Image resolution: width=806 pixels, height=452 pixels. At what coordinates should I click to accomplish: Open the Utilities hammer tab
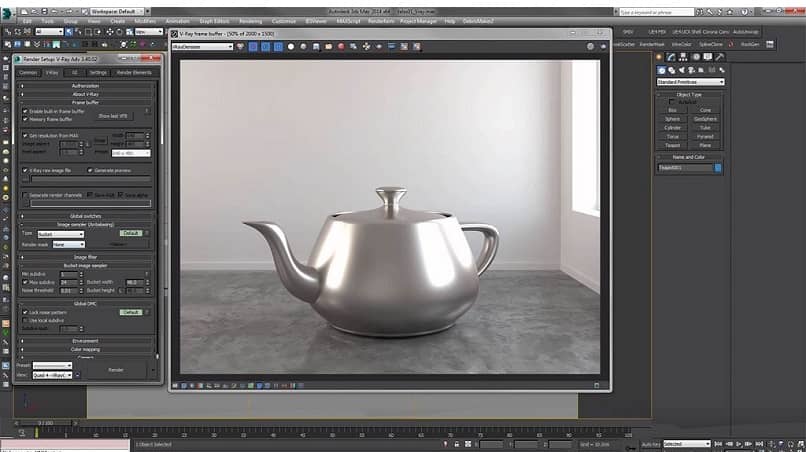[x=720, y=57]
